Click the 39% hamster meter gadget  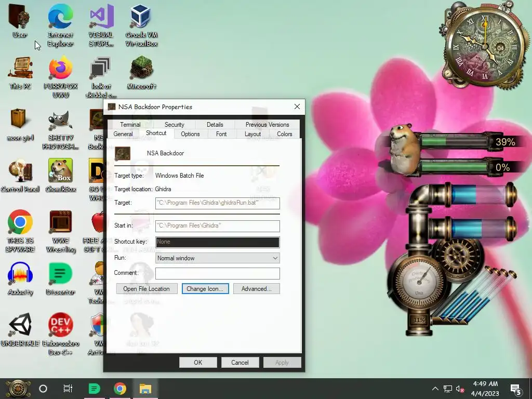point(455,141)
